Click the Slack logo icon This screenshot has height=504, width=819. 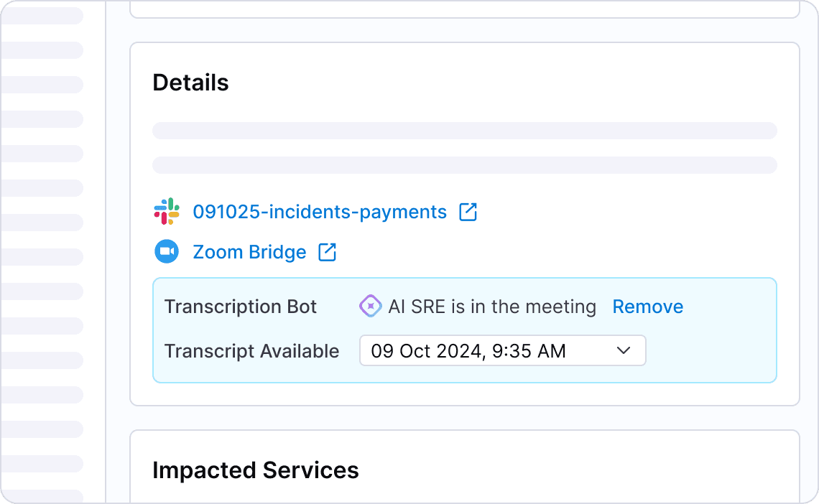(167, 212)
